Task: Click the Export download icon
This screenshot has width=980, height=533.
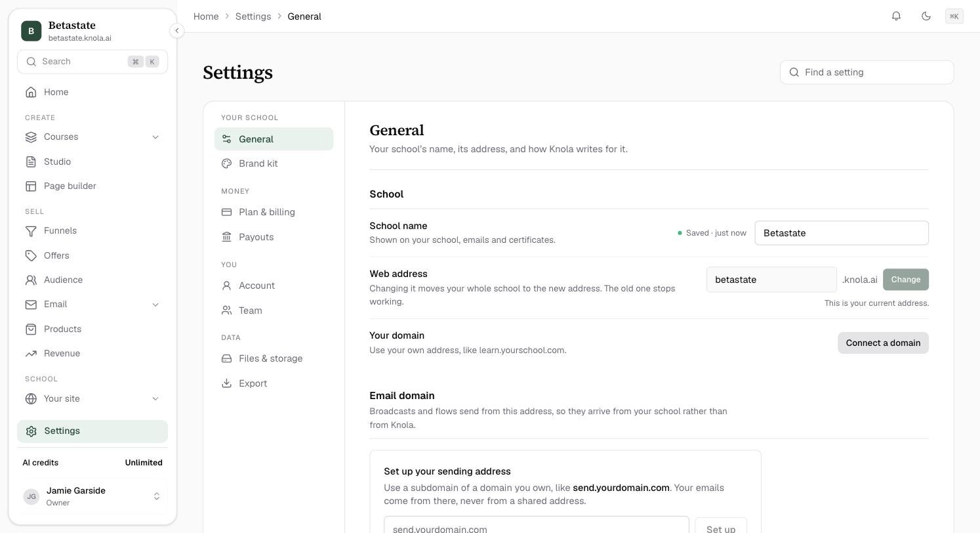Action: 226,383
